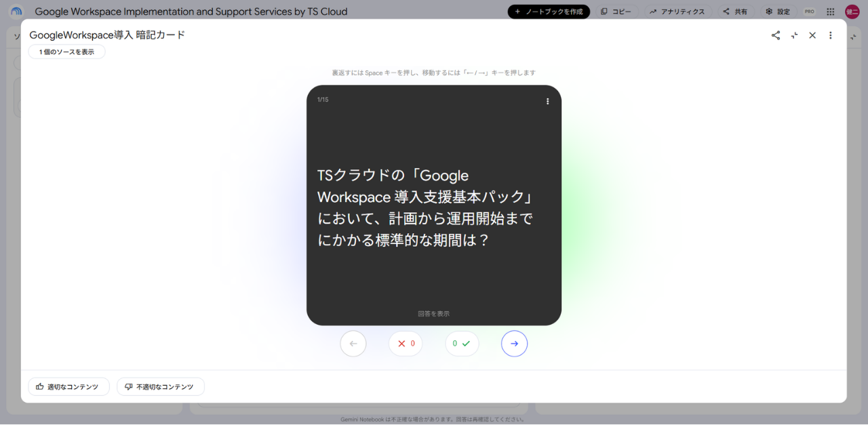Open the user account avatar
The height and width of the screenshot is (425, 868).
click(852, 12)
